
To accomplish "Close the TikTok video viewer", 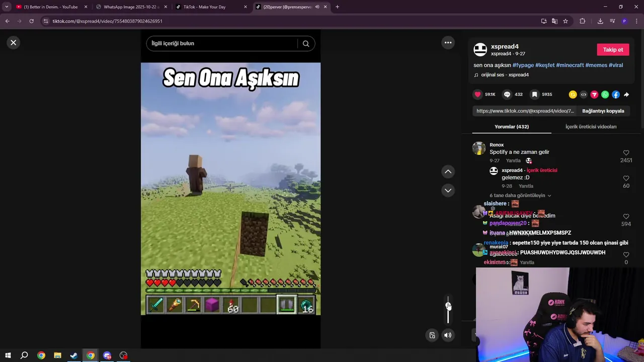I will (14, 43).
